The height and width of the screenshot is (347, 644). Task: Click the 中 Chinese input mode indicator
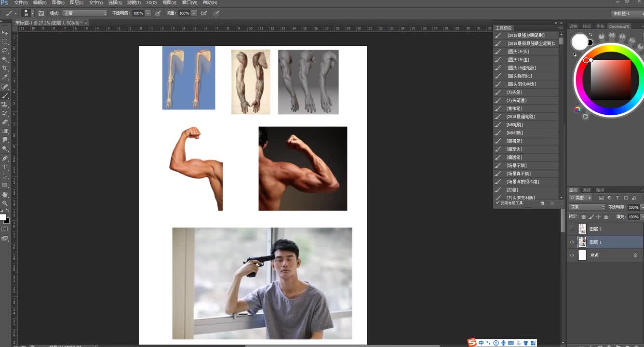(x=481, y=343)
